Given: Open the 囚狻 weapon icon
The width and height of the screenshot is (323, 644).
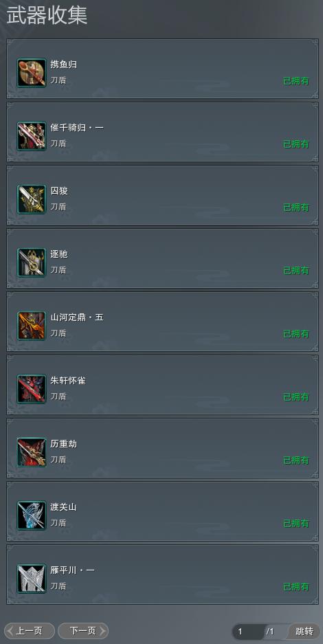Looking at the screenshot, I should click(31, 199).
